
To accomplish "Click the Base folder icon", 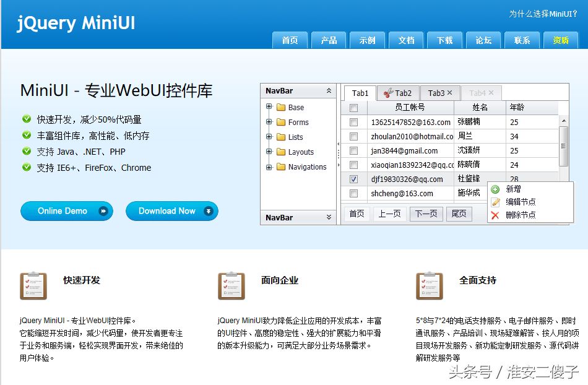I will click(x=281, y=108).
